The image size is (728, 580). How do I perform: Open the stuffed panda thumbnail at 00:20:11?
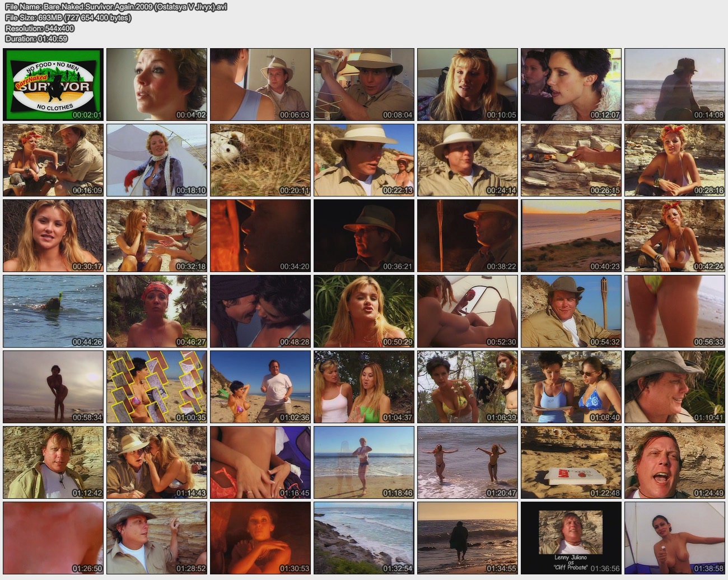260,160
